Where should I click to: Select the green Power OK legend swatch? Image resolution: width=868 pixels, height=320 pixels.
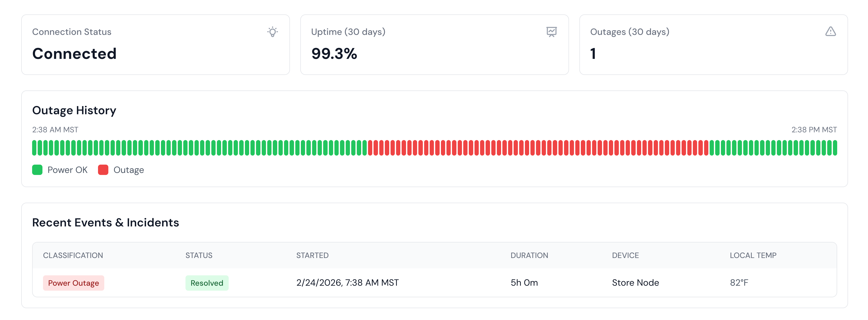pyautogui.click(x=37, y=170)
